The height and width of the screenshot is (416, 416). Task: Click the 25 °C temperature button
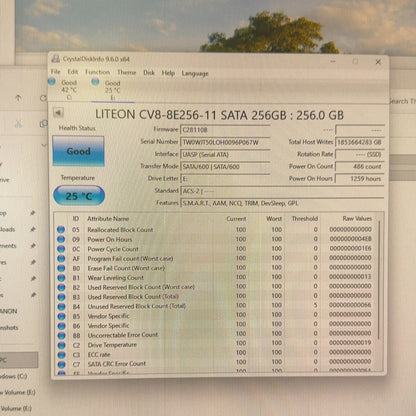pos(79,196)
